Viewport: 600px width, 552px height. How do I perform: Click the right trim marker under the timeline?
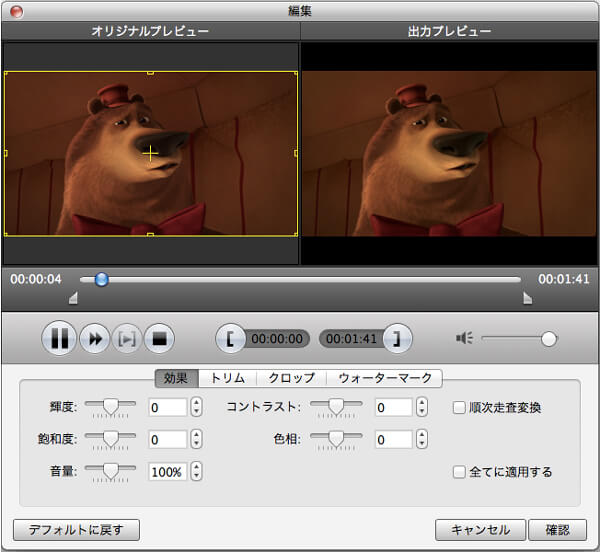(527, 298)
